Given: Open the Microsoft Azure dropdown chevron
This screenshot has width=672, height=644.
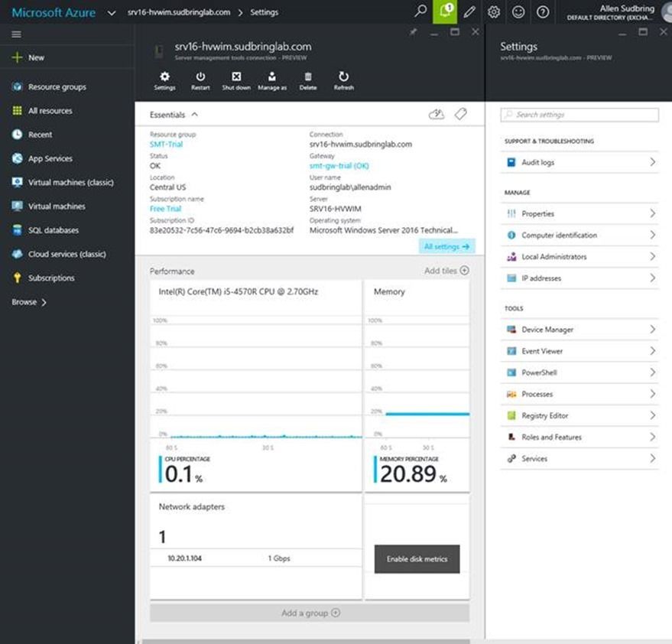Looking at the screenshot, I should pyautogui.click(x=112, y=13).
